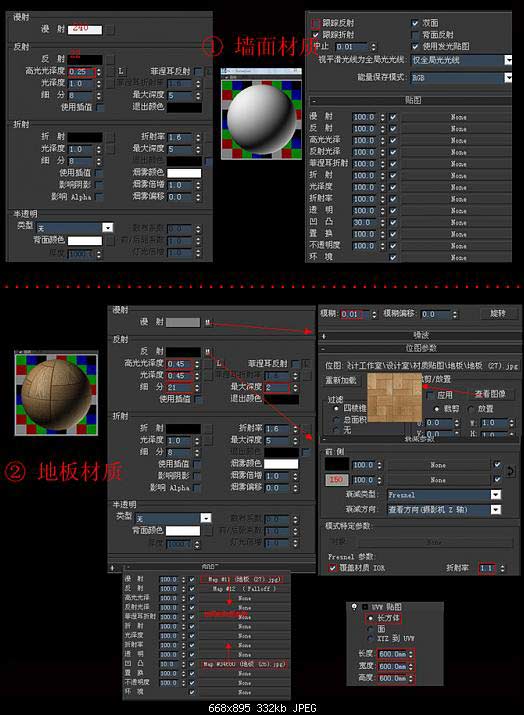Click the reflection 'M' map button in floor material panel
This screenshot has height=715, width=524.
(208, 352)
